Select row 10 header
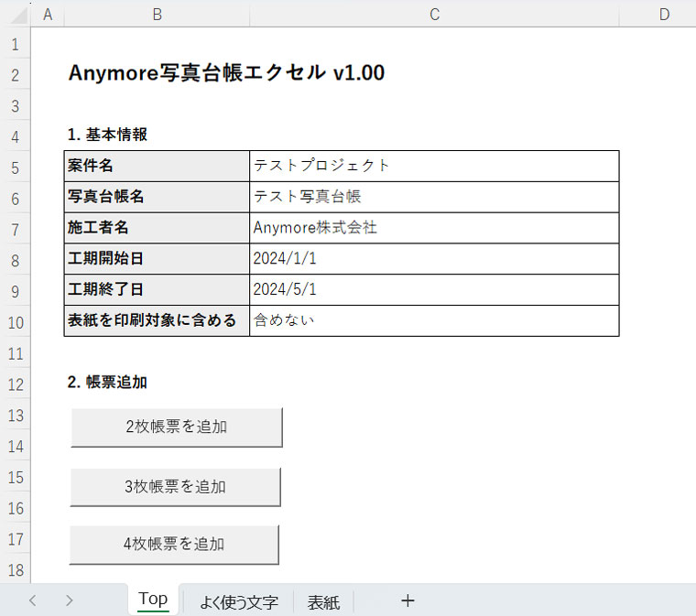The image size is (696, 616). 15,322
